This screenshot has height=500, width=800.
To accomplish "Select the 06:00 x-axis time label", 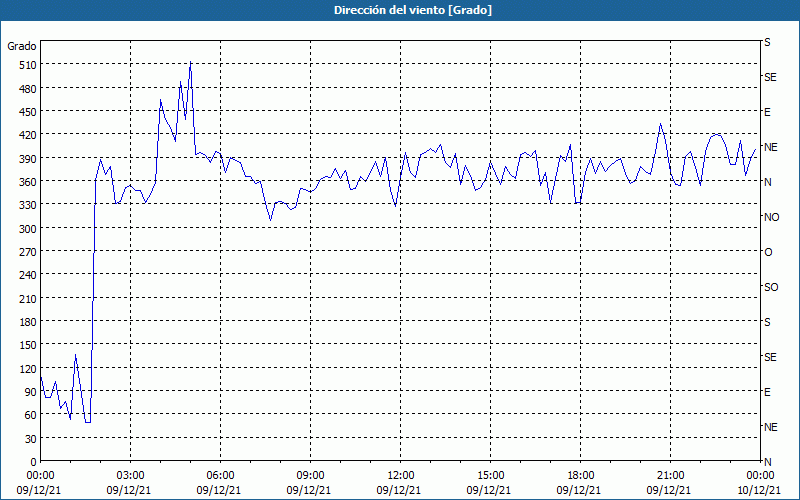I will [x=220, y=476].
